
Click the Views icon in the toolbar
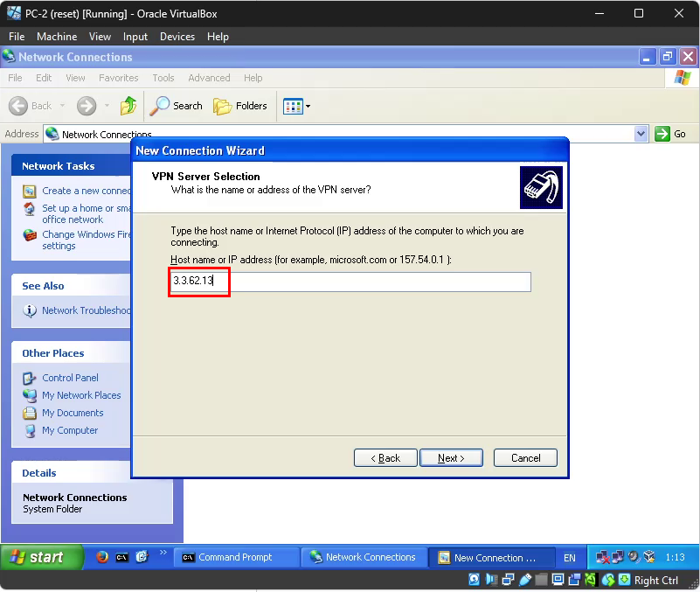(293, 107)
